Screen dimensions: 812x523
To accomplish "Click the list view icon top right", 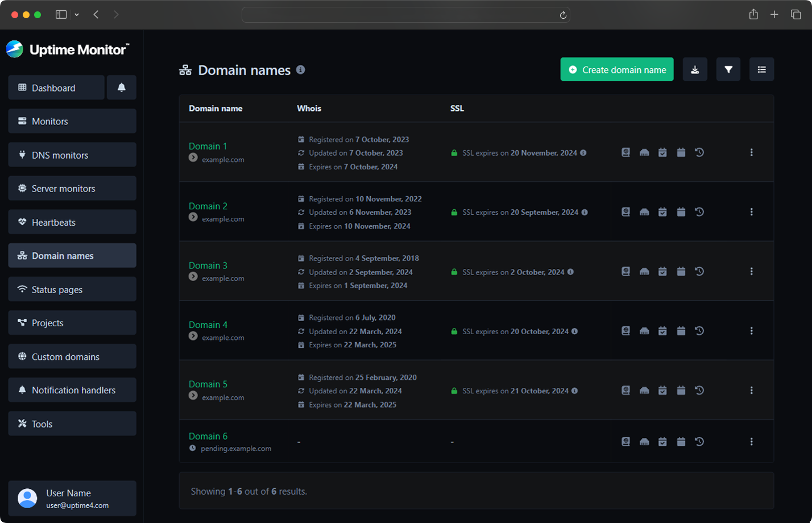I will pyautogui.click(x=762, y=69).
